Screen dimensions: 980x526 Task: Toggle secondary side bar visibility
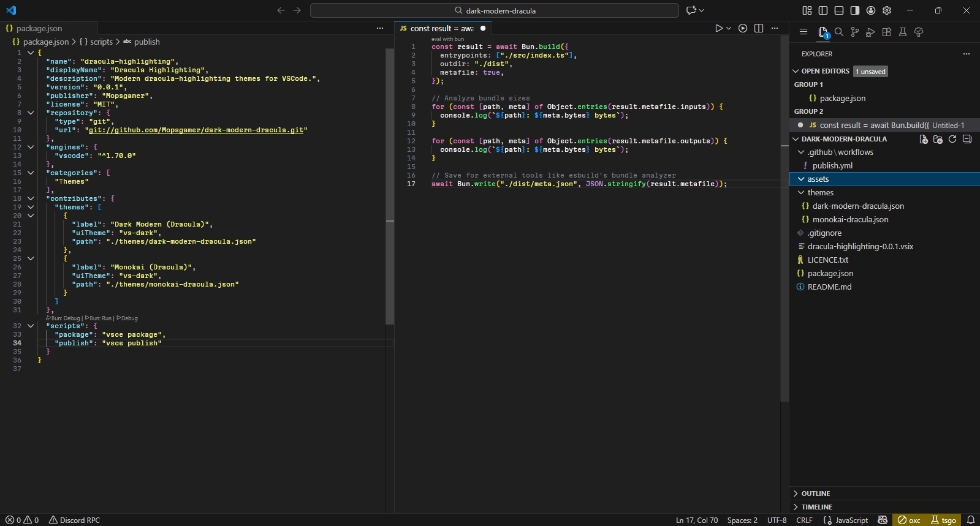click(855, 10)
